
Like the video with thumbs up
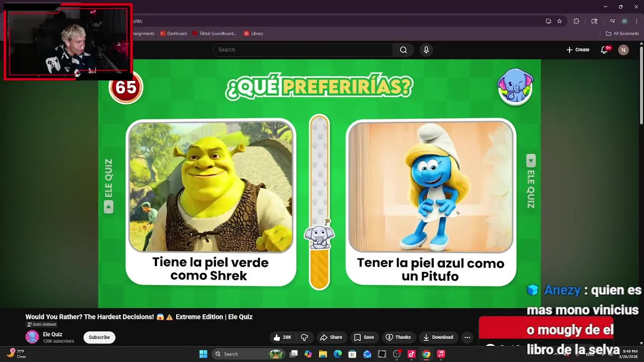coord(282,337)
